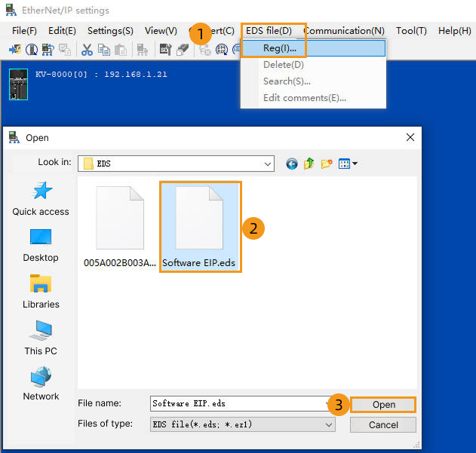This screenshot has width=476, height=453.
Task: Click the memory chip copy toolbar icon
Action: click(x=183, y=50)
